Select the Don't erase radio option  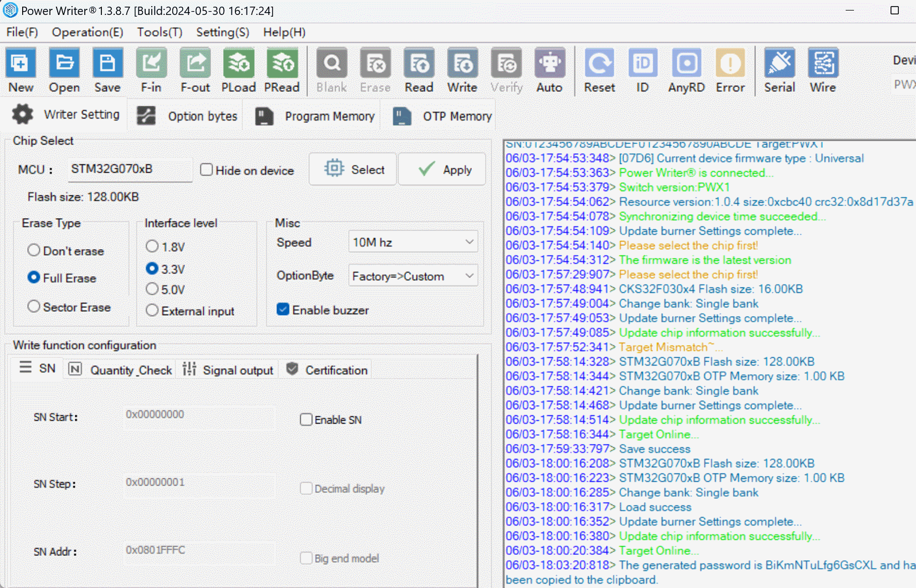[x=34, y=250]
